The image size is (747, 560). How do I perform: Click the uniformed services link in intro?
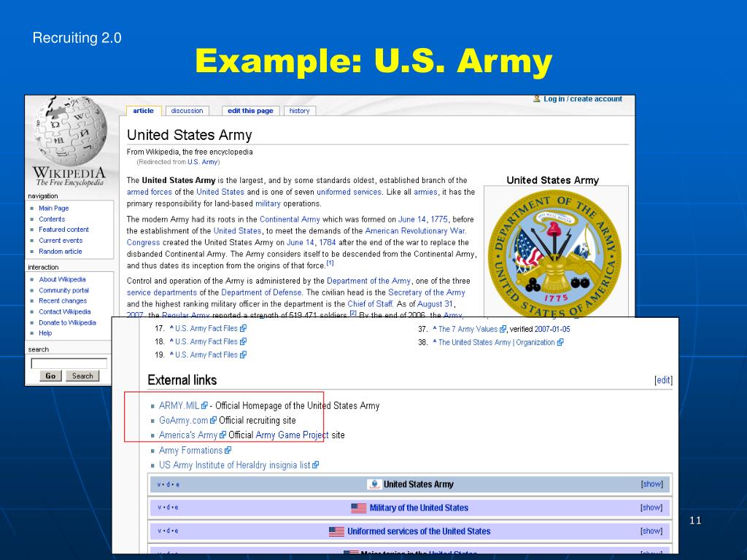click(349, 192)
